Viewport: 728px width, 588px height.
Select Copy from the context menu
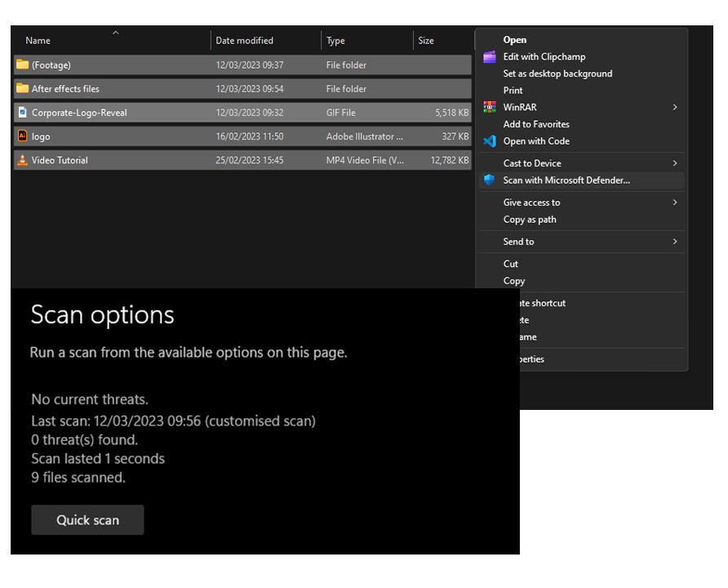(514, 281)
